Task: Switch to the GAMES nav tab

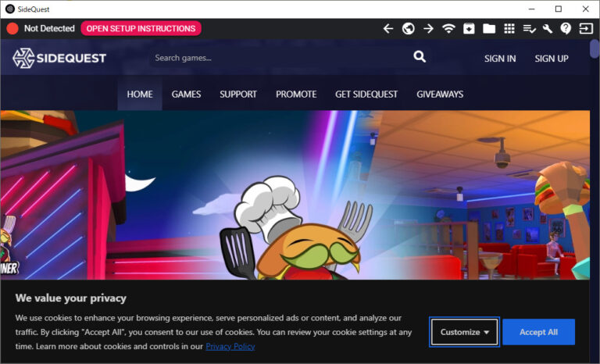Action: 186,95
